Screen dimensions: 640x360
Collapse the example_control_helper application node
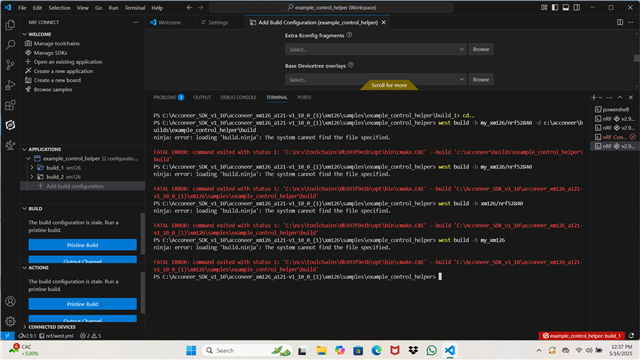28,158
